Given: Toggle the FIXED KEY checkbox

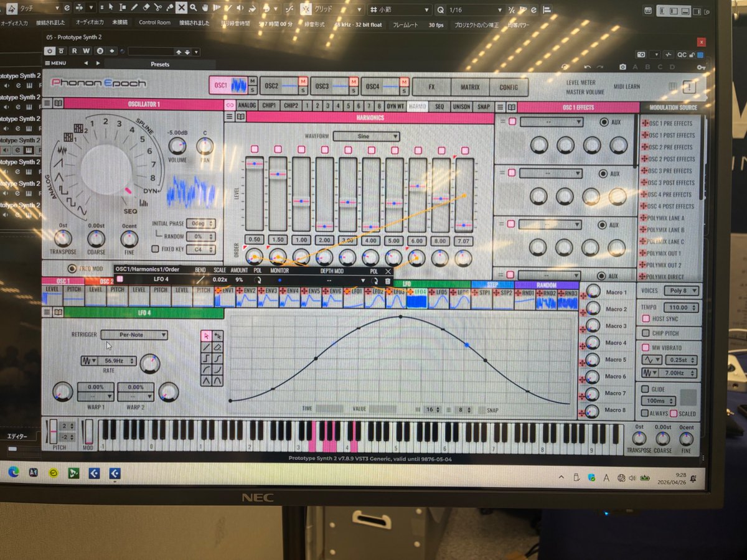Looking at the screenshot, I should [155, 249].
